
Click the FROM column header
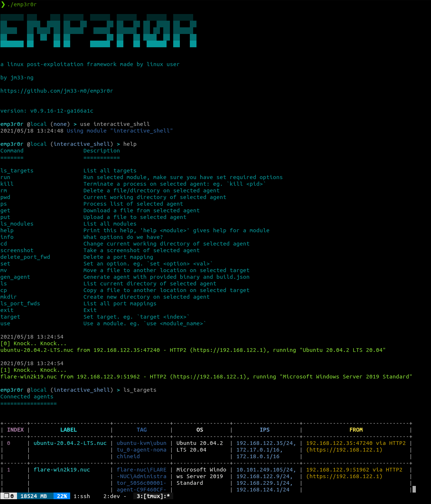[356, 430]
